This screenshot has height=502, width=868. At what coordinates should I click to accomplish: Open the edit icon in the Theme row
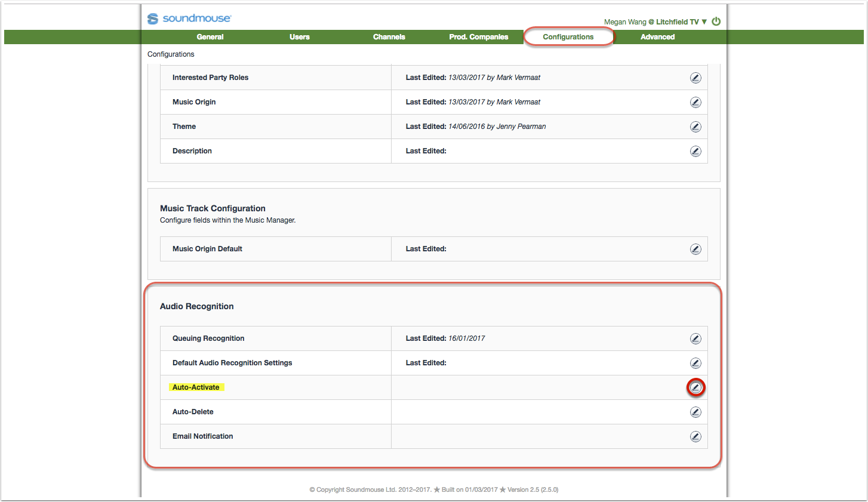695,127
